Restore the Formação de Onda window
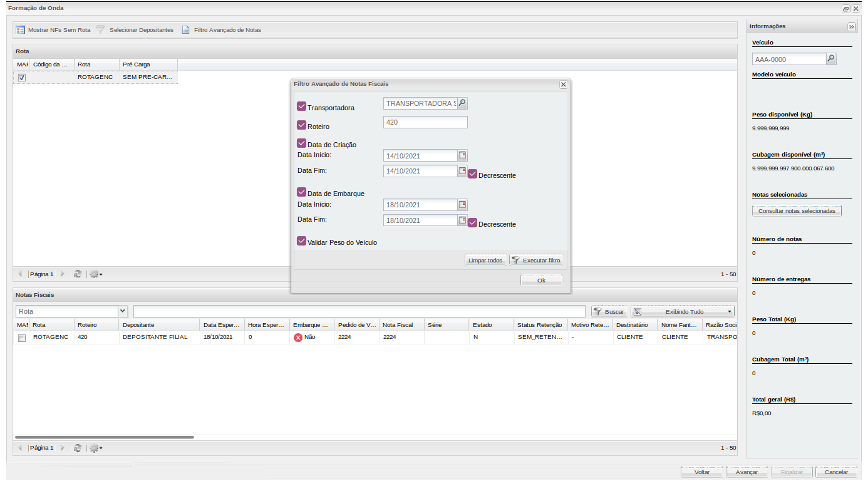 (x=846, y=9)
